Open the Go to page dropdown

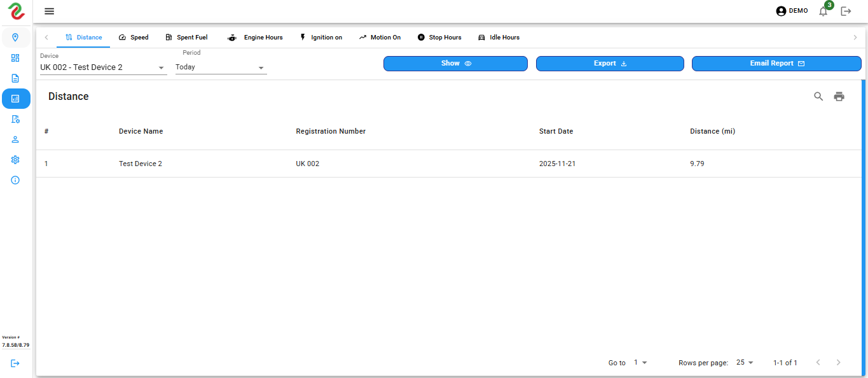tap(640, 363)
